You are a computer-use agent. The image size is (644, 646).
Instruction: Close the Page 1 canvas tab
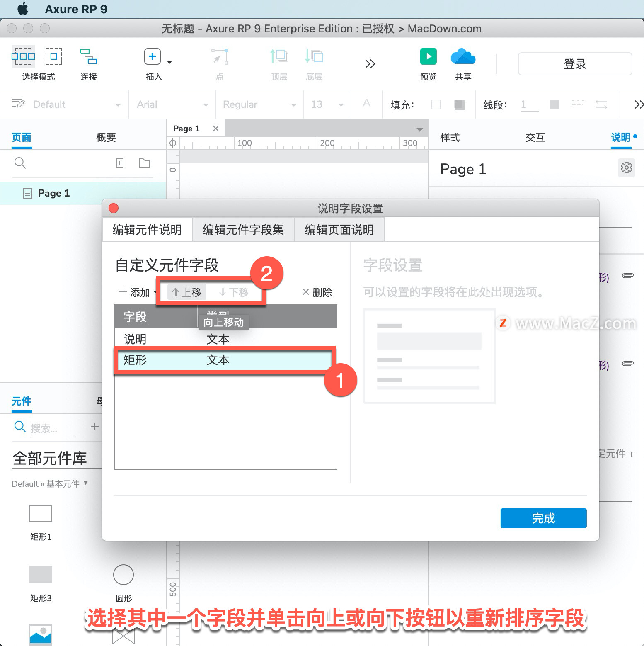(x=215, y=129)
